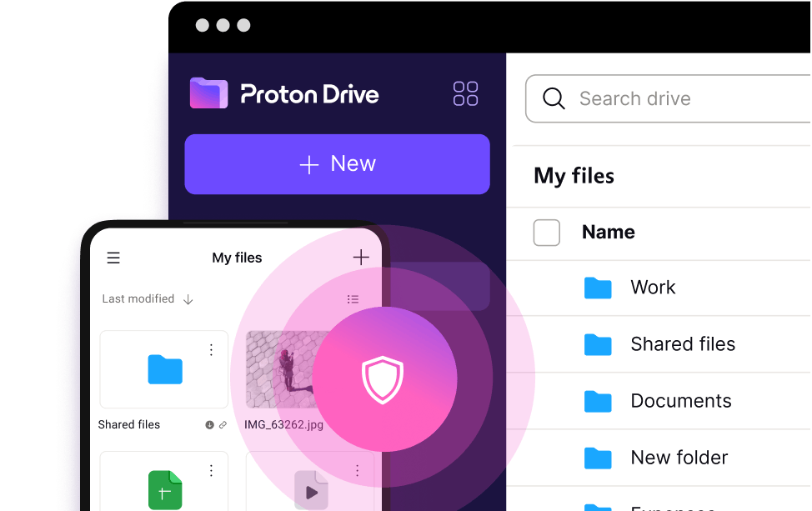Open the green spreadsheet file

pos(164,490)
